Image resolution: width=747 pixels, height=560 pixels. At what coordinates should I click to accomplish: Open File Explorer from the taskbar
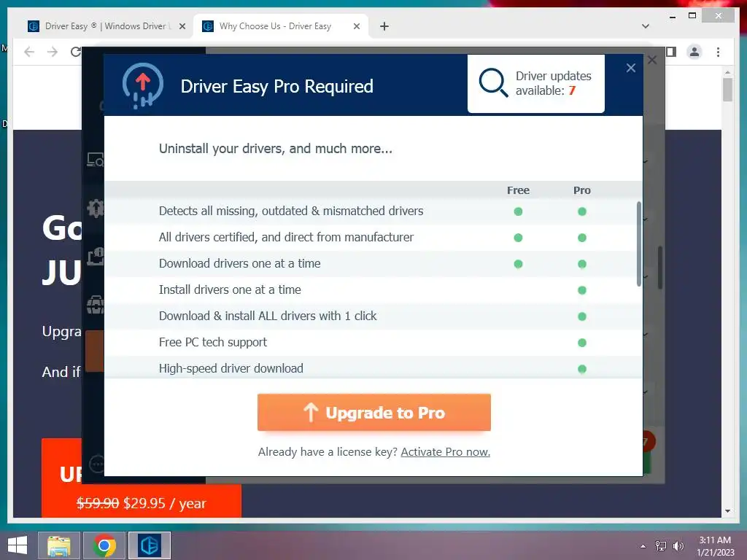58,545
